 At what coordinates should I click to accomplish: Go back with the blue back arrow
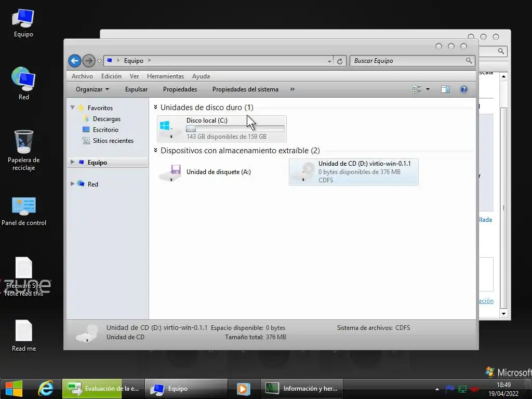[x=75, y=61]
